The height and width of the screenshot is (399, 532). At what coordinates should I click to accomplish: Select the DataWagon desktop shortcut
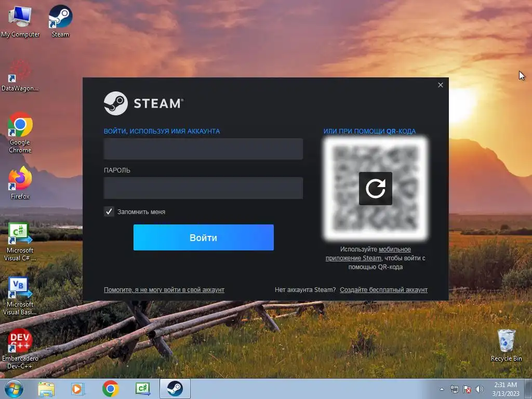[20, 76]
